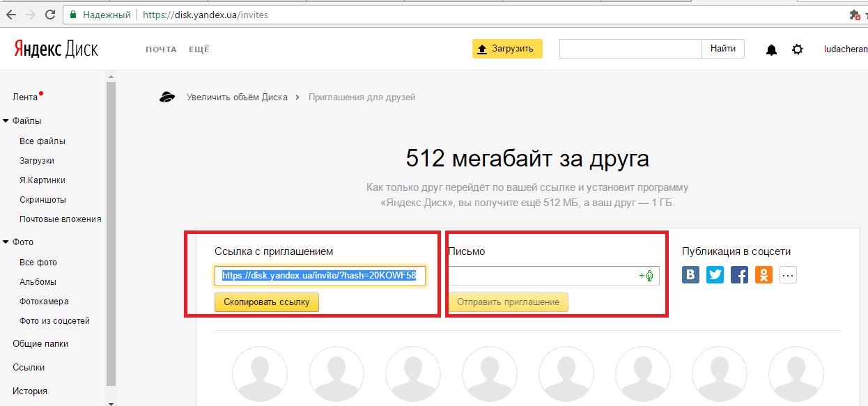
Task: Open the Загрузки folder
Action: pos(37,161)
